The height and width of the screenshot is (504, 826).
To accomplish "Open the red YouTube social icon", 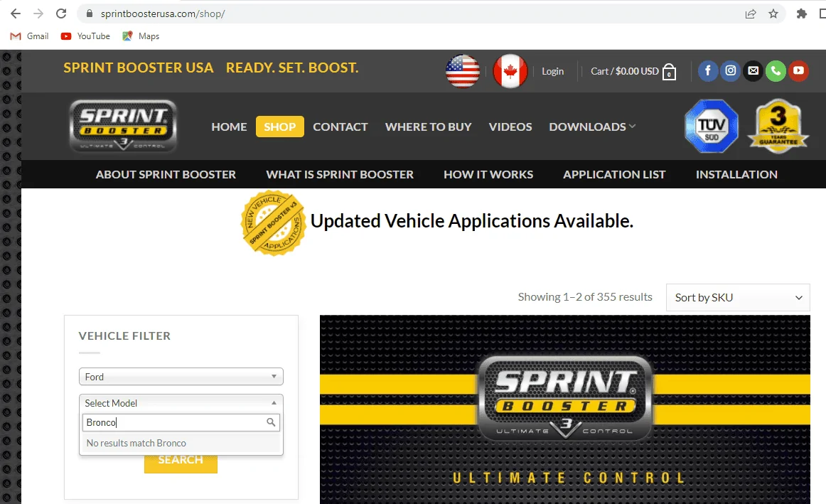I will (798, 70).
